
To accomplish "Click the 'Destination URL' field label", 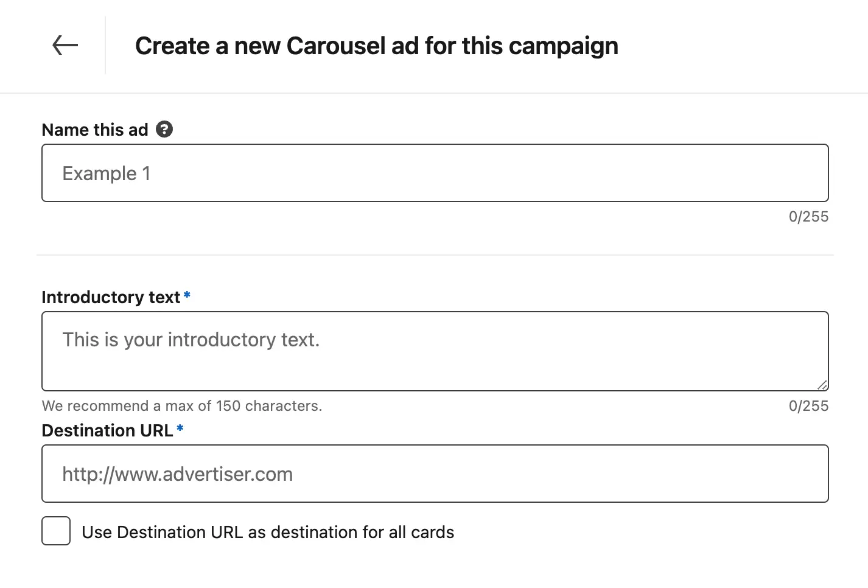I will 107,430.
